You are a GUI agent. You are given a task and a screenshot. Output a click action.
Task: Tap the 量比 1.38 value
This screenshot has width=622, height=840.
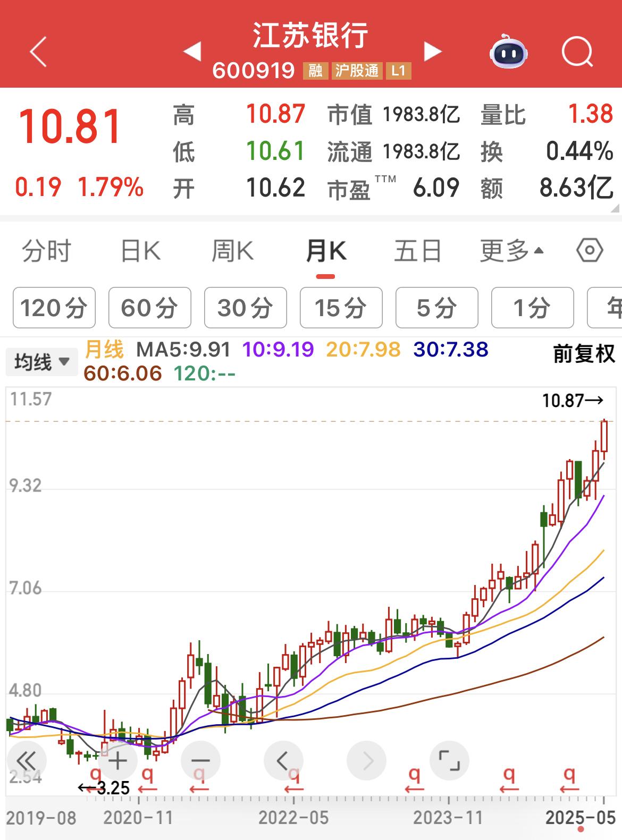591,114
